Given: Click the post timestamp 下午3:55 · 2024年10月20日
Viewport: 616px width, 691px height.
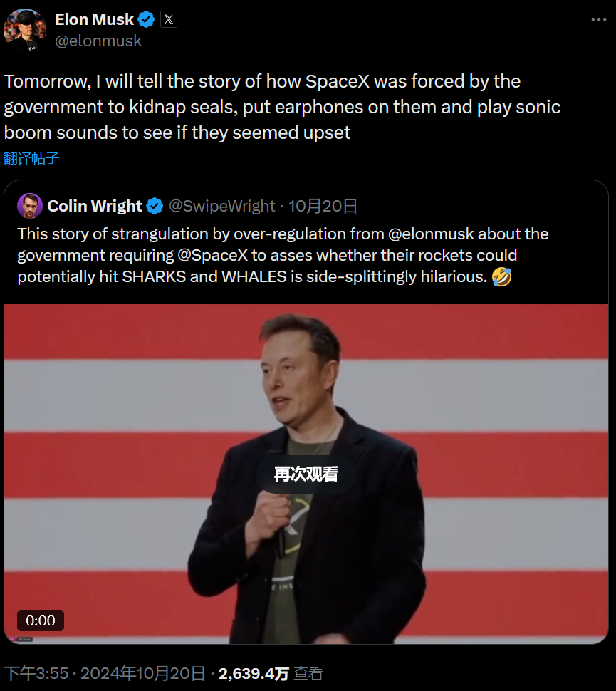Looking at the screenshot, I should tap(105, 673).
